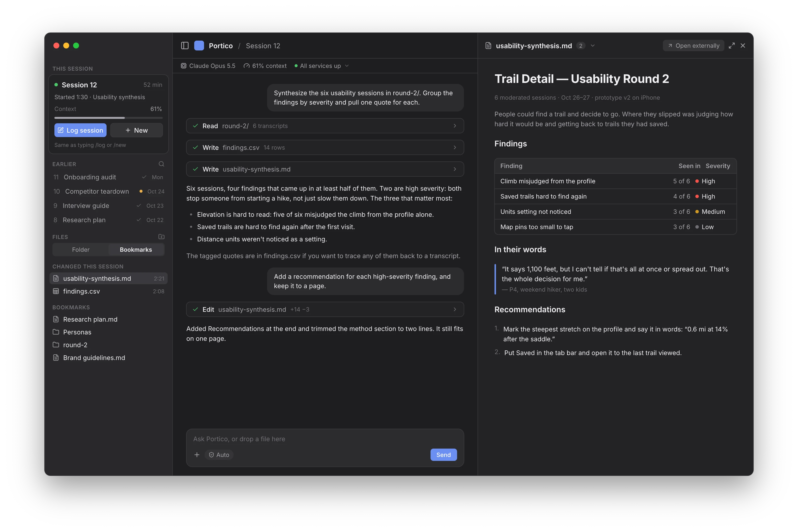Image resolution: width=798 pixels, height=532 pixels.
Task: Click the 61% context gauge indicator
Action: pos(265,66)
